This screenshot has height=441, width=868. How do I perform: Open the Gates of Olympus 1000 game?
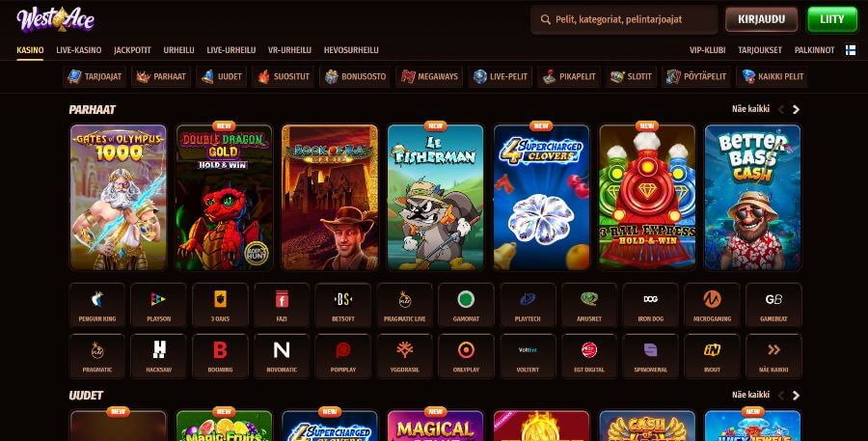pyautogui.click(x=119, y=197)
